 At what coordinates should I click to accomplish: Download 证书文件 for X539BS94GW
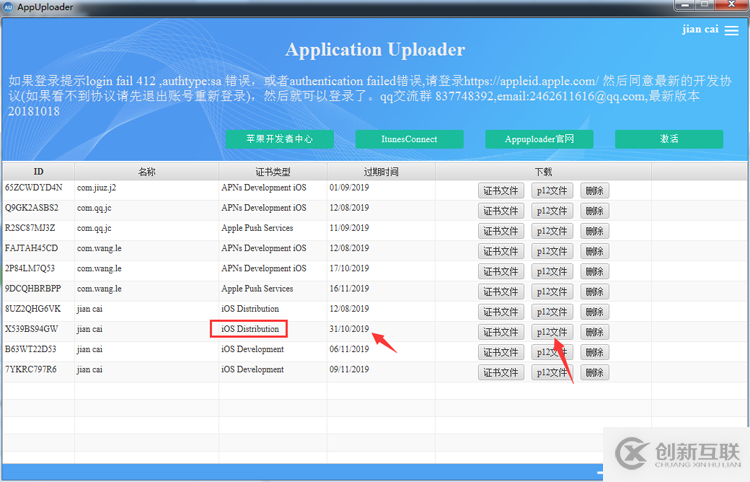click(x=501, y=332)
